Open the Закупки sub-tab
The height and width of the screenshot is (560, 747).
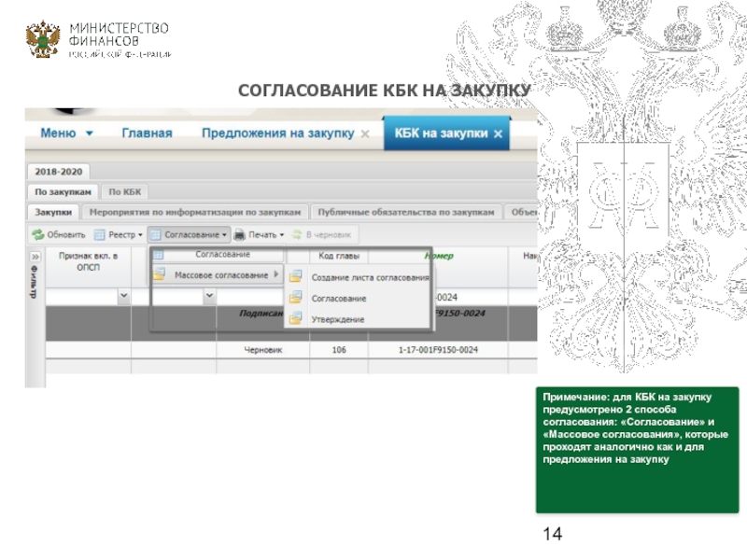[x=53, y=212]
